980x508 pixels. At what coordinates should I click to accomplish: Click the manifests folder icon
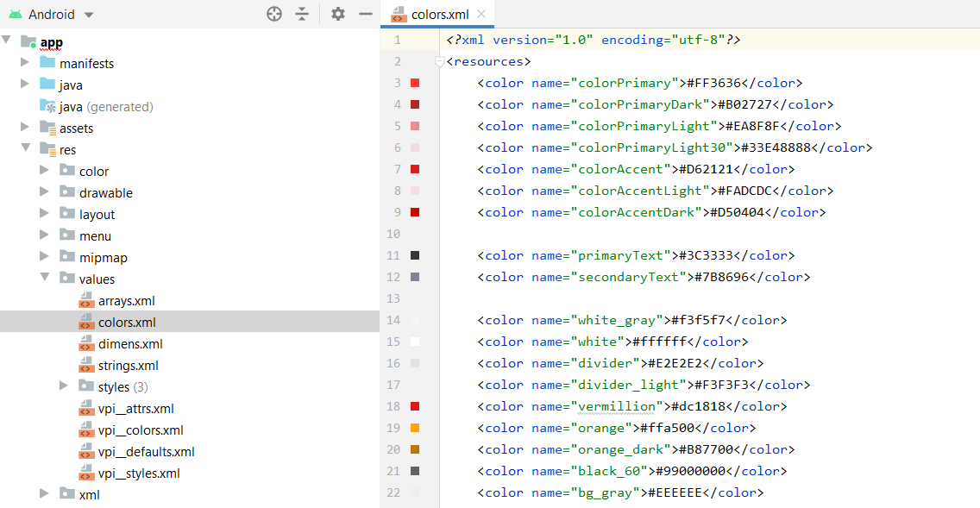click(47, 63)
